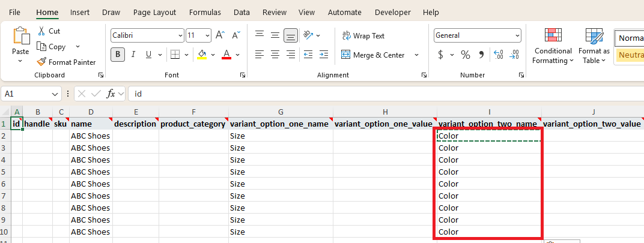Click the Cut scissors icon

click(x=41, y=31)
